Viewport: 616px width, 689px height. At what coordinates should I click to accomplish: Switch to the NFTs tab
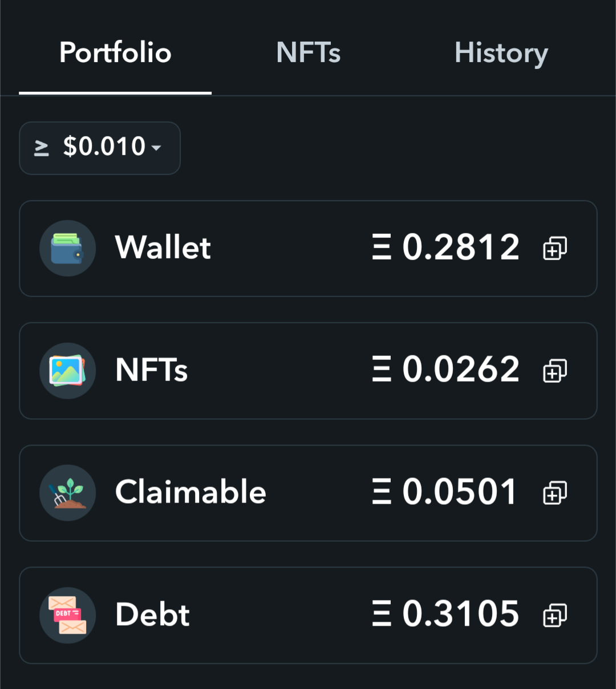[x=308, y=53]
